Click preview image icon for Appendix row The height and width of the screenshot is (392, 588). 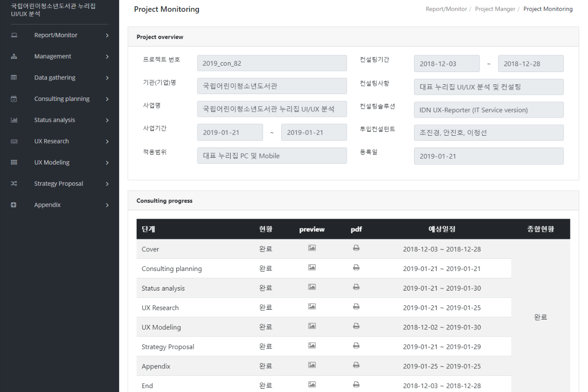[x=312, y=366]
